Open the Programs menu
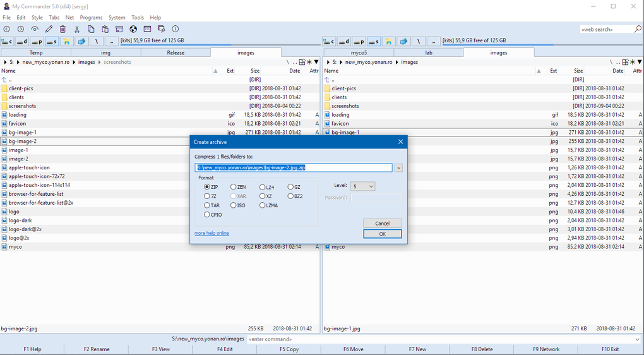The width and height of the screenshot is (644, 355). [x=91, y=18]
